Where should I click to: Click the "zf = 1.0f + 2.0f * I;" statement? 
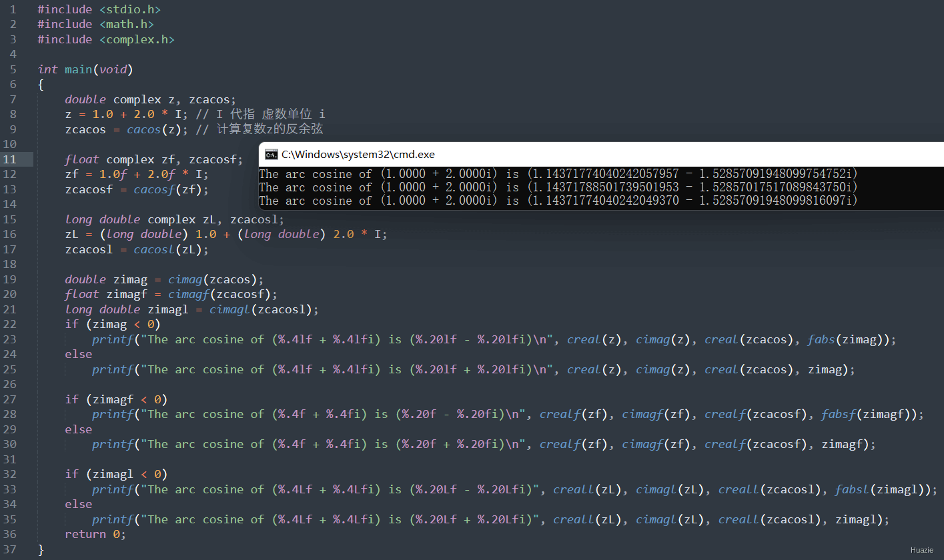coord(137,175)
